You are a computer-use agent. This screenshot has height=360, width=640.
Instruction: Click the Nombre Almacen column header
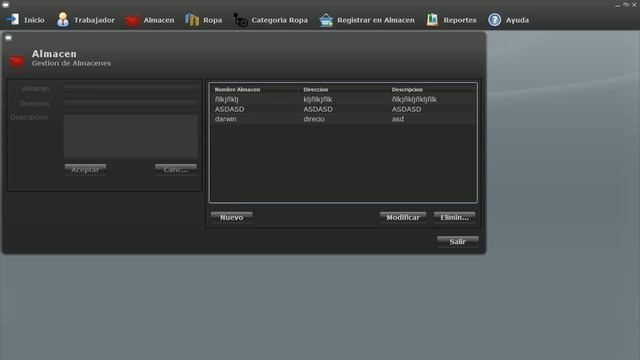coord(237,89)
